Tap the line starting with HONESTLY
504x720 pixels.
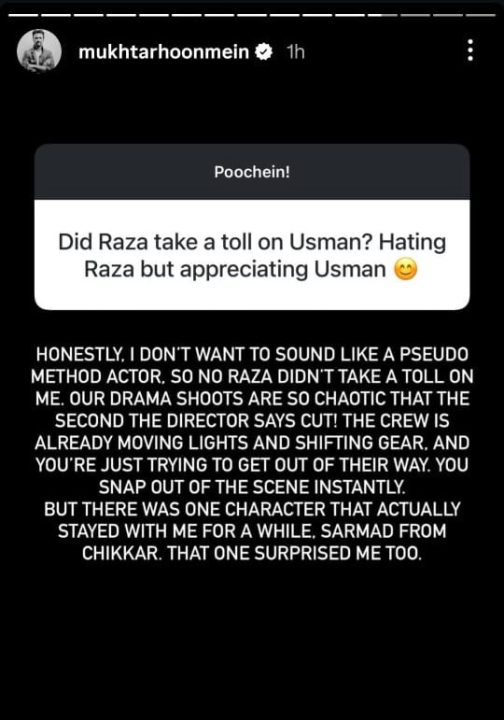click(252, 354)
